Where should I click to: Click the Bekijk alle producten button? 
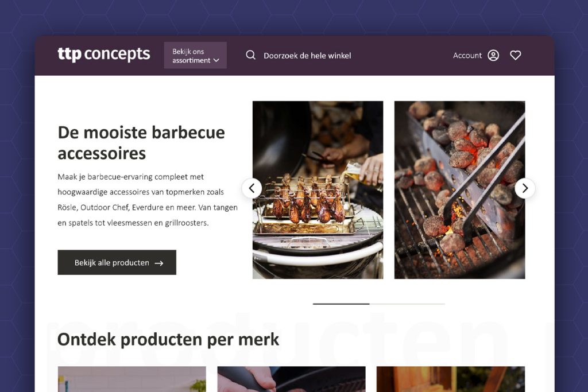(117, 262)
